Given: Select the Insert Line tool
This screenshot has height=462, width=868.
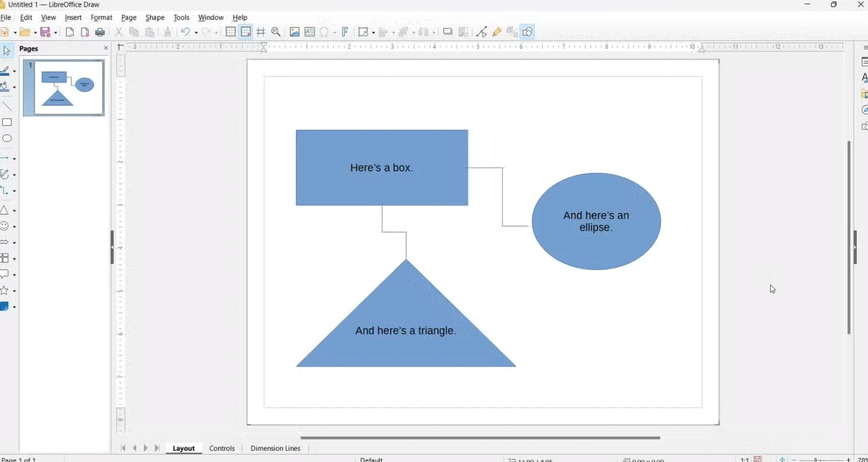Looking at the screenshot, I should point(7,106).
